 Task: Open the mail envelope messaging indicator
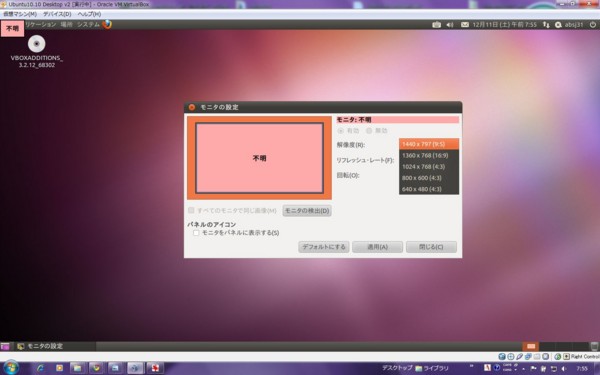coord(465,24)
